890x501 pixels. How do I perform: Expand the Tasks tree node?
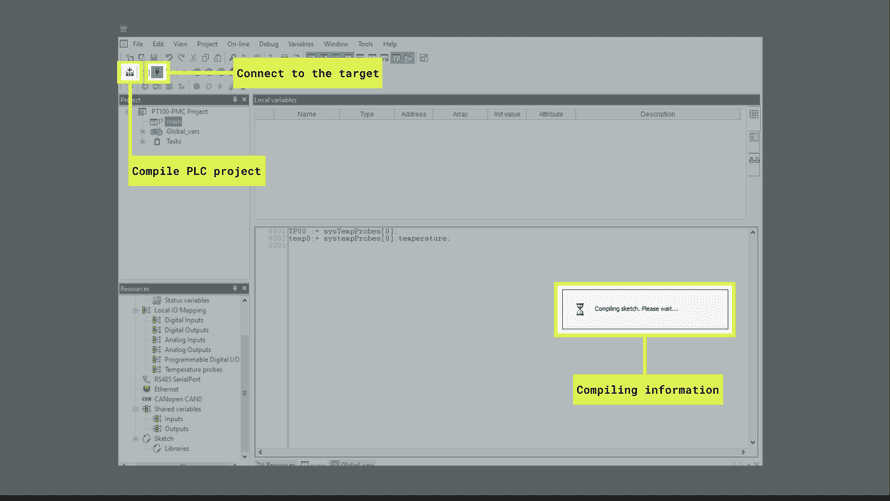pos(142,141)
